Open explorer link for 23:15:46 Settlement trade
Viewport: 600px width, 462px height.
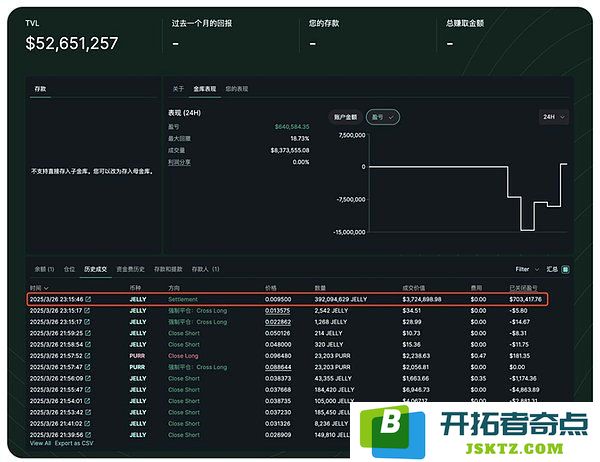click(88, 299)
